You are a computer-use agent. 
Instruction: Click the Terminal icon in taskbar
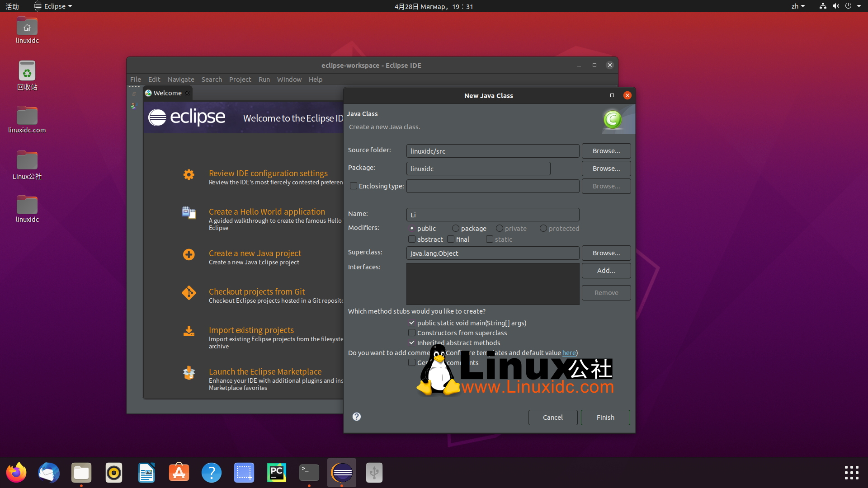click(309, 472)
